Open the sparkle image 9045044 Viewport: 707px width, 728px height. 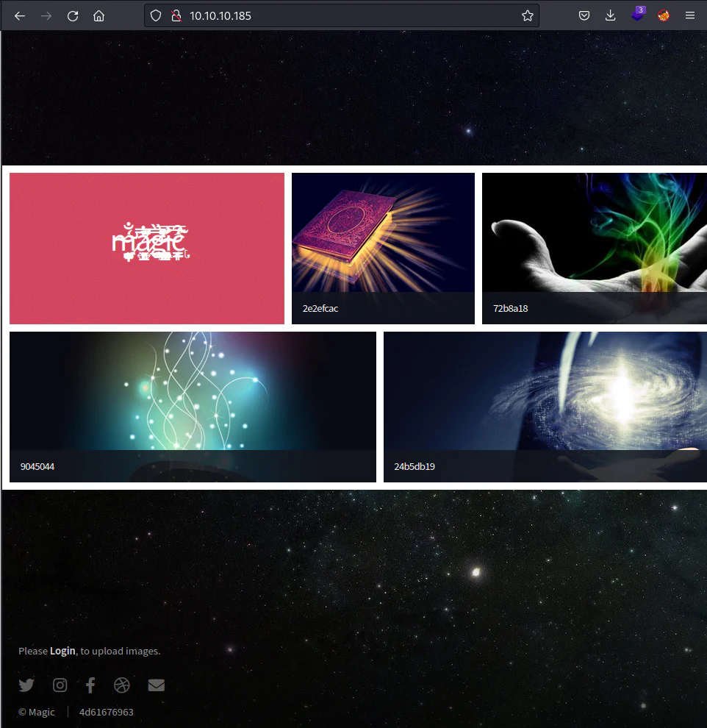[x=193, y=407]
